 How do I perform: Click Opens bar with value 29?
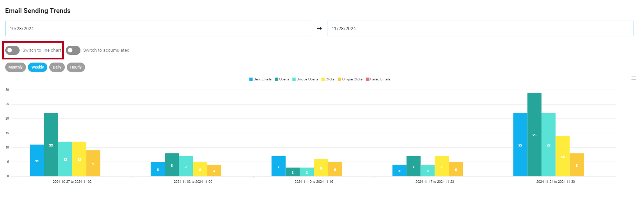click(x=535, y=135)
